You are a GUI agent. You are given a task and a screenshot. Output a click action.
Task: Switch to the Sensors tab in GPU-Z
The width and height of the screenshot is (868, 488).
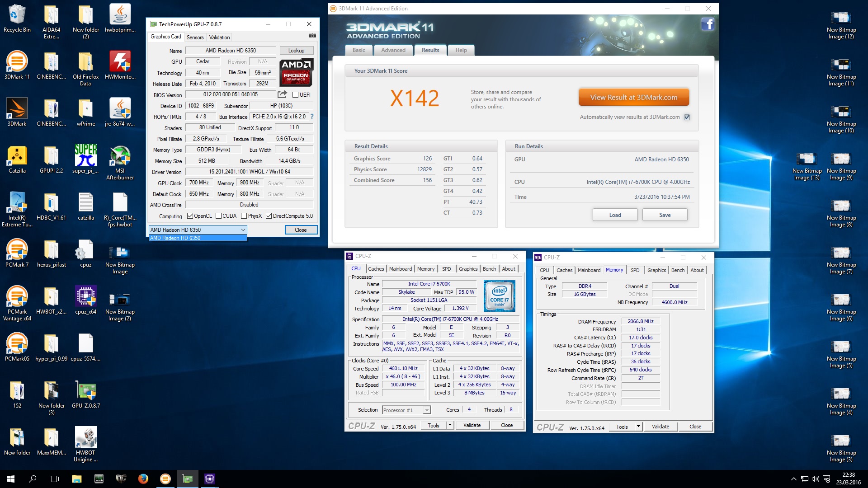(x=195, y=38)
